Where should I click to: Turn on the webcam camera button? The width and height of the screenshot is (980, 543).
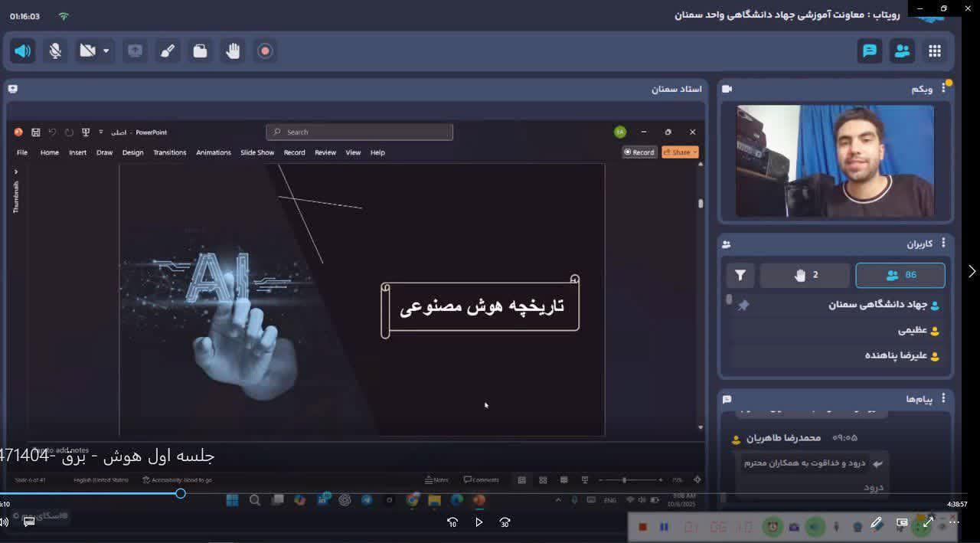(87, 51)
